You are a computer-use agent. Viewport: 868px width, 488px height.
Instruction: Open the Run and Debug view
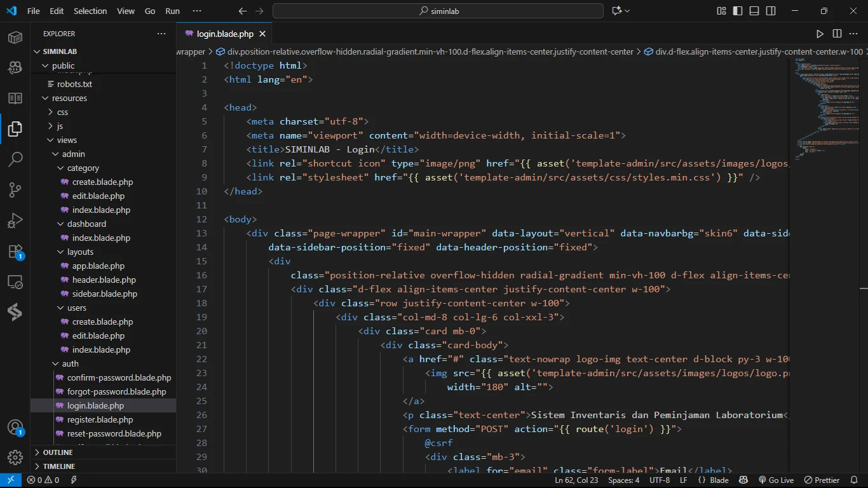(x=15, y=220)
